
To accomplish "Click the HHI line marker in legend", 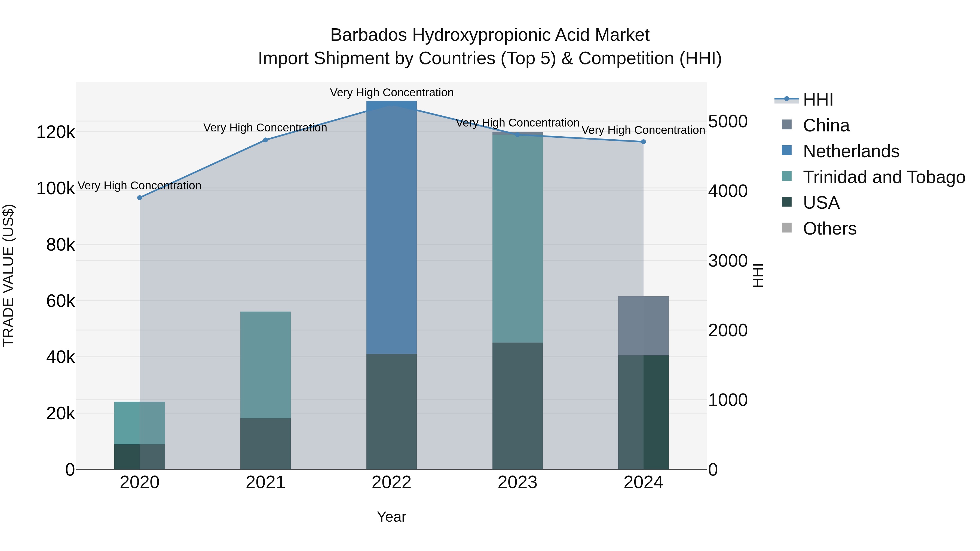I will point(787,99).
